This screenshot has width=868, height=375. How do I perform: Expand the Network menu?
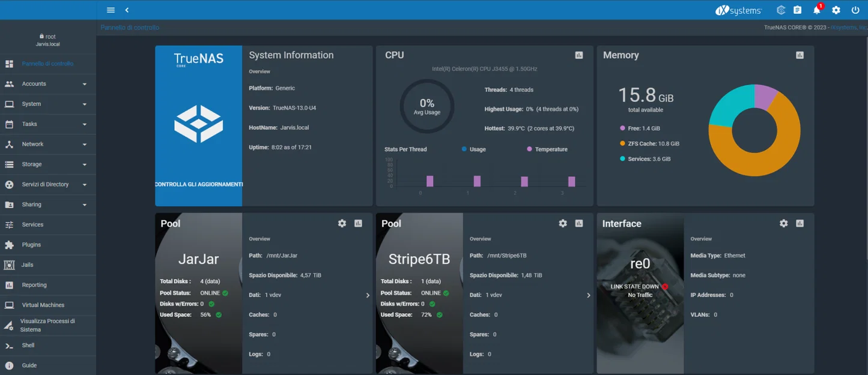tap(48, 144)
